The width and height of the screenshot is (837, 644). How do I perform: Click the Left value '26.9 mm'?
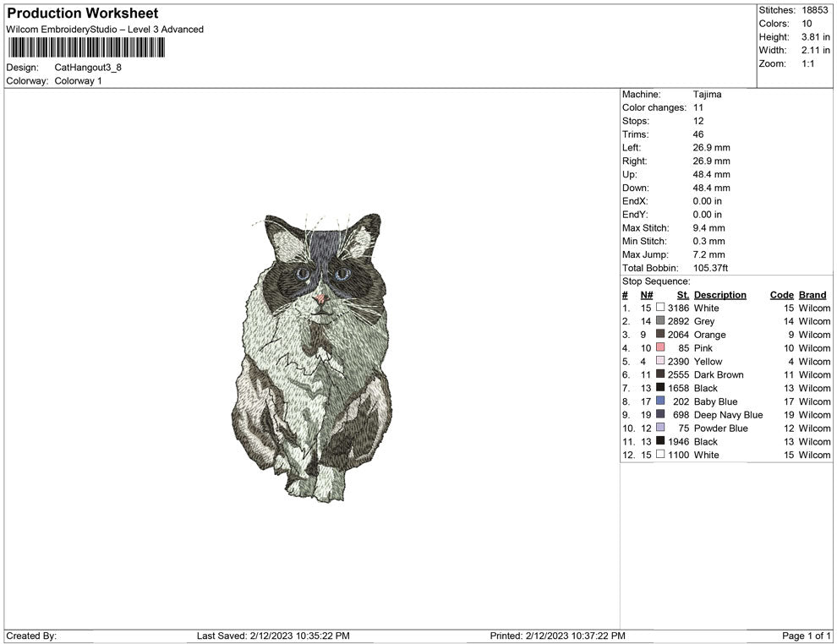point(712,148)
